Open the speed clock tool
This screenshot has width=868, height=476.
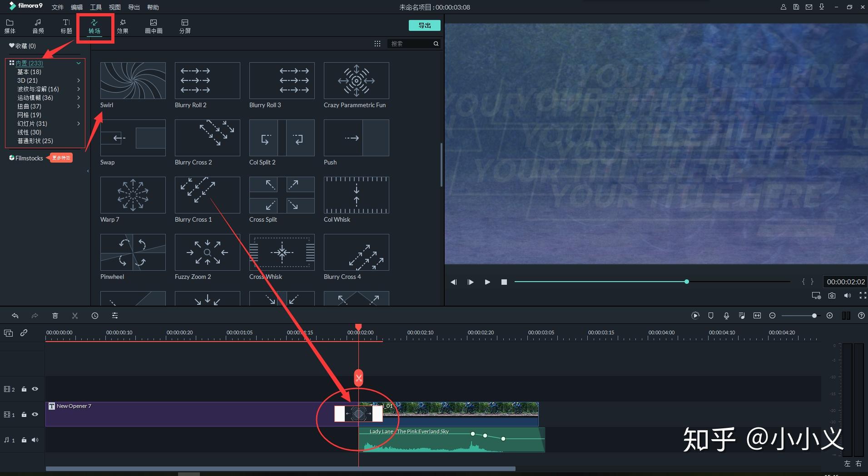tap(95, 315)
